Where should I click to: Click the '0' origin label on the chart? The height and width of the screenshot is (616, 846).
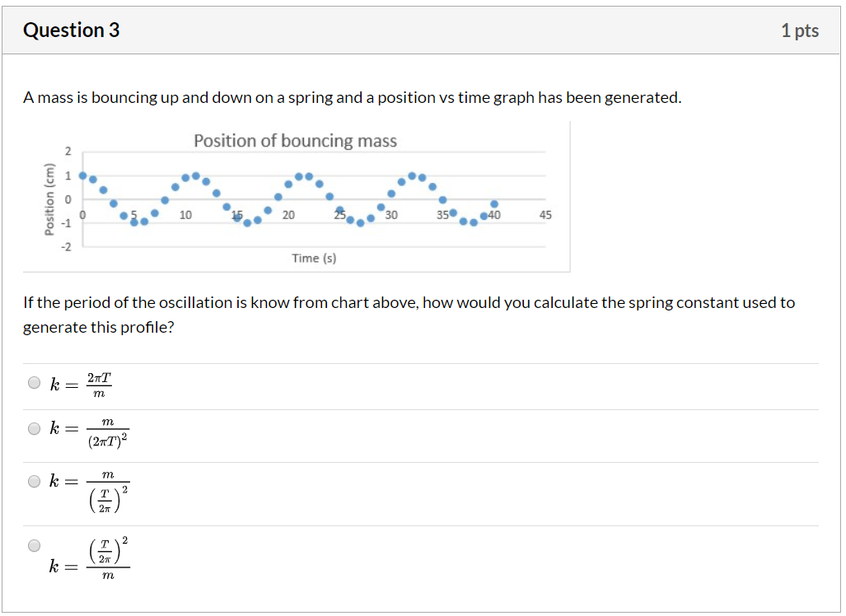pyautogui.click(x=80, y=214)
